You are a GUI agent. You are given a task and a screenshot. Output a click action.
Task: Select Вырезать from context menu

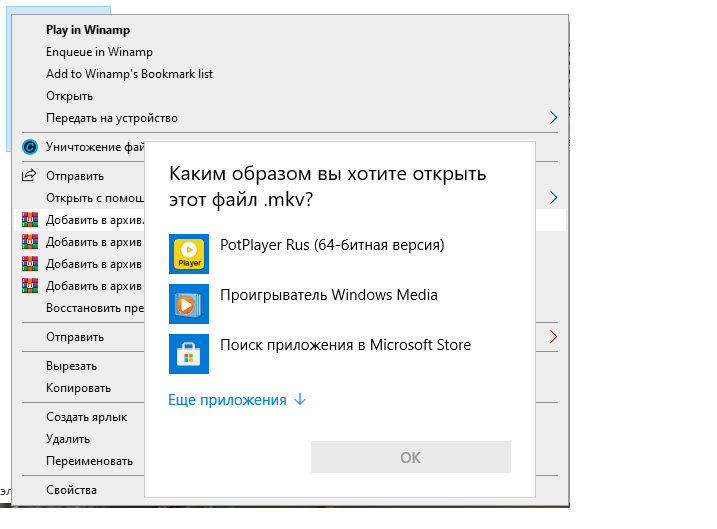(x=71, y=366)
